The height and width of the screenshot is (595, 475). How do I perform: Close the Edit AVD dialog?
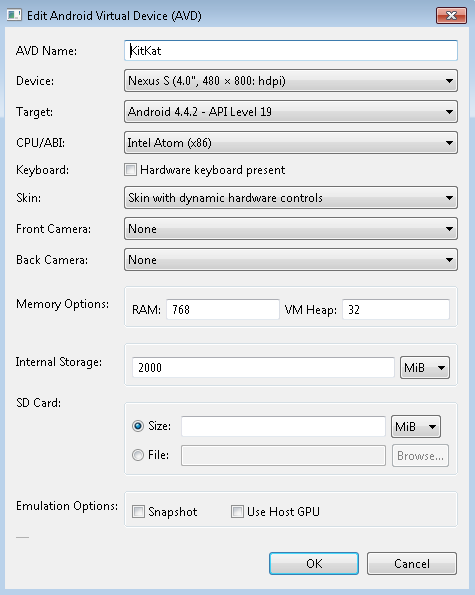(451, 16)
